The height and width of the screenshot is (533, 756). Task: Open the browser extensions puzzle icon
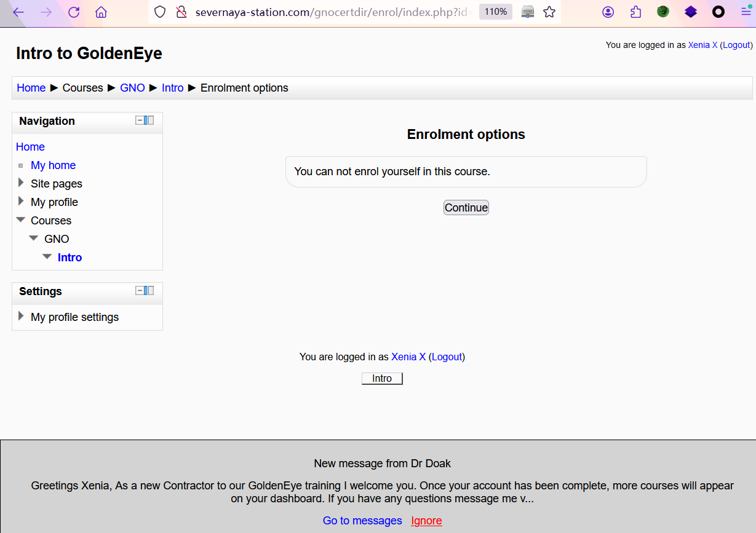[x=635, y=12]
